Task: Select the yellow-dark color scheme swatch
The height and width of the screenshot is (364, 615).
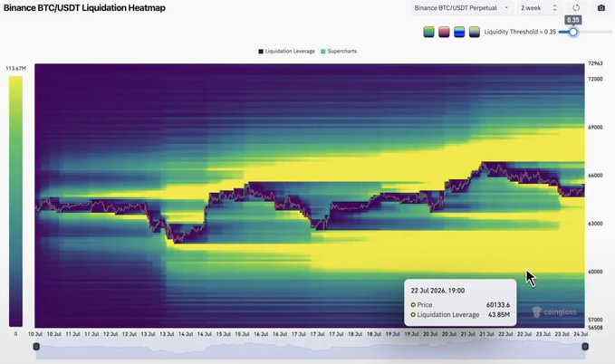Action: tap(475, 32)
